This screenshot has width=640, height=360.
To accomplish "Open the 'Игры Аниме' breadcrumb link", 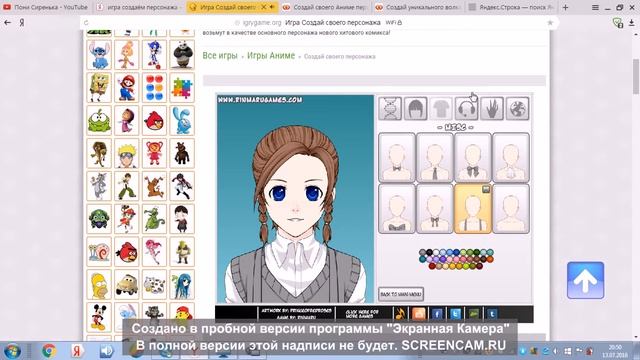I will point(271,56).
